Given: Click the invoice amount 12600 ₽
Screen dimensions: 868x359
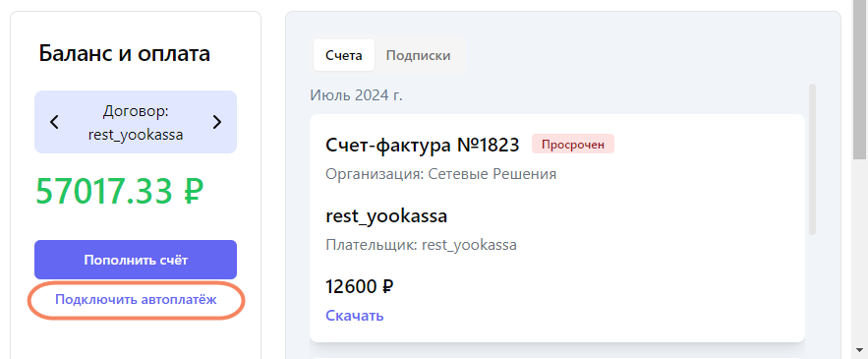Looking at the screenshot, I should pos(359,287).
